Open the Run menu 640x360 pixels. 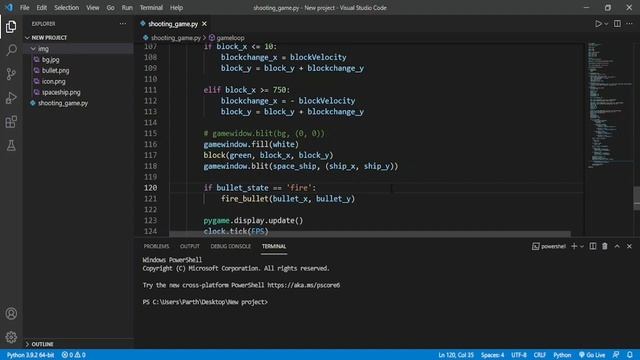127,8
